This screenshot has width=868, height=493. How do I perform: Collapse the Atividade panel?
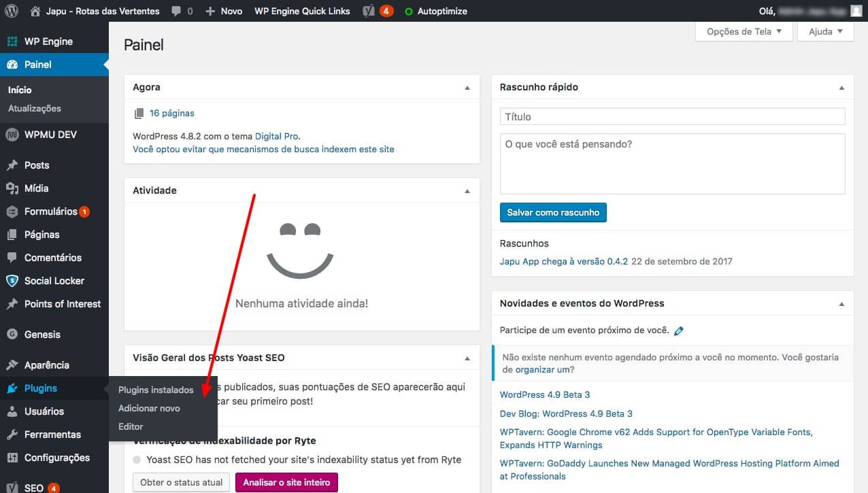[x=467, y=191]
